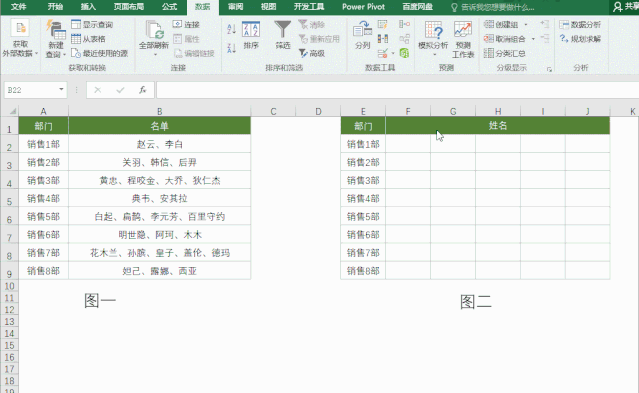Open the File (文件) tab
This screenshot has height=393, width=639.
tap(18, 7)
